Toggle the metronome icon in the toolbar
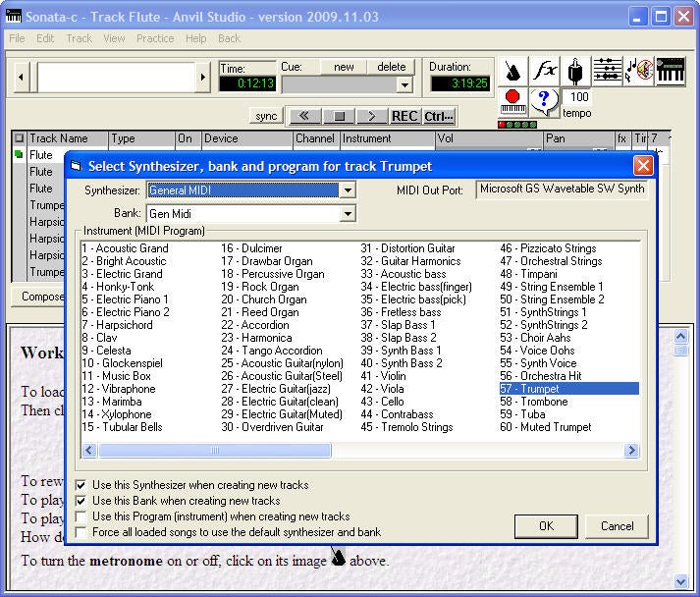700x597 pixels. tap(512, 71)
